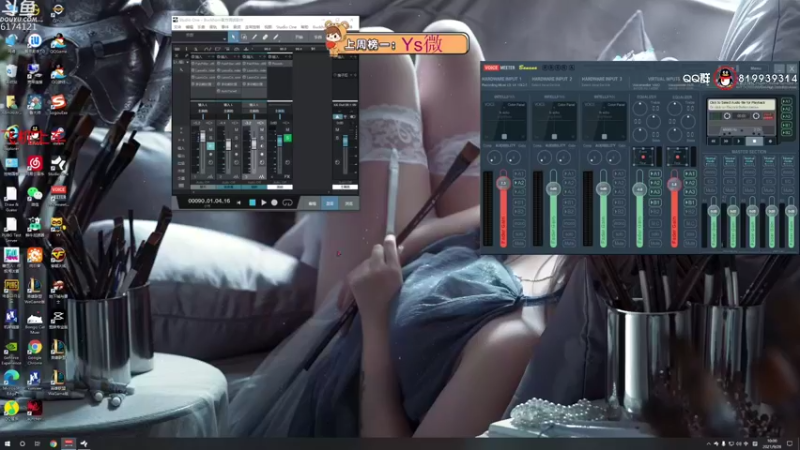Click the Voicemeeter cassette record button
Image resolution: width=800 pixels, height=450 pixels.
[770, 141]
